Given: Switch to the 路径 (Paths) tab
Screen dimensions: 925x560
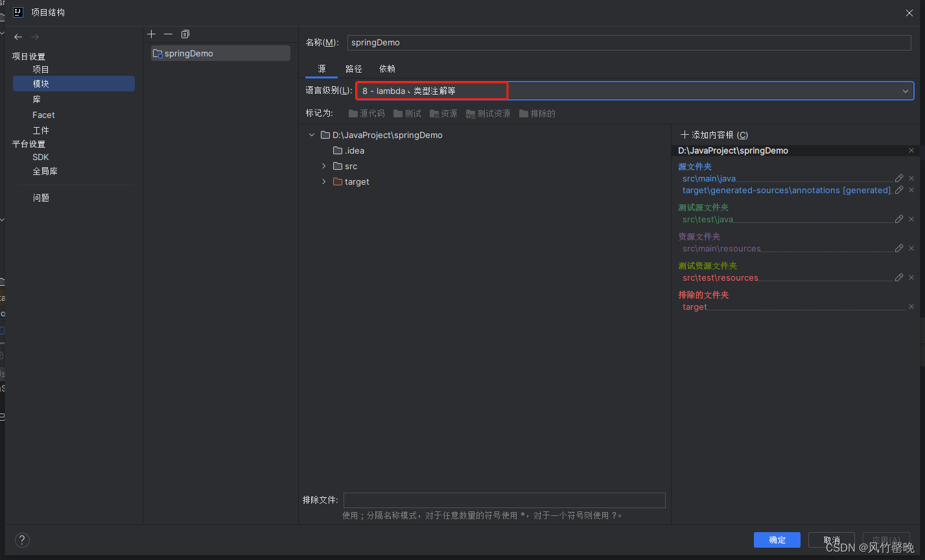Looking at the screenshot, I should pos(354,69).
